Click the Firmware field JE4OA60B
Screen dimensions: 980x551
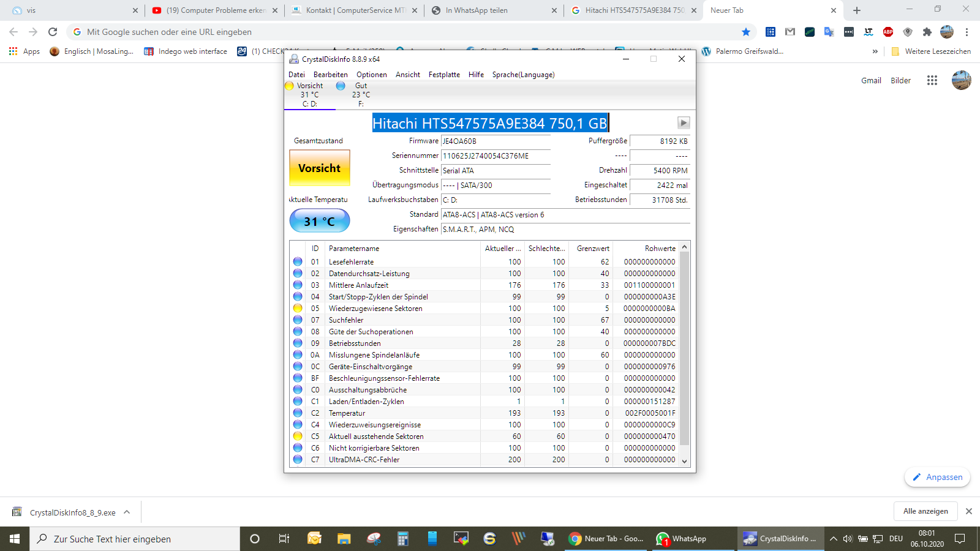pos(496,141)
